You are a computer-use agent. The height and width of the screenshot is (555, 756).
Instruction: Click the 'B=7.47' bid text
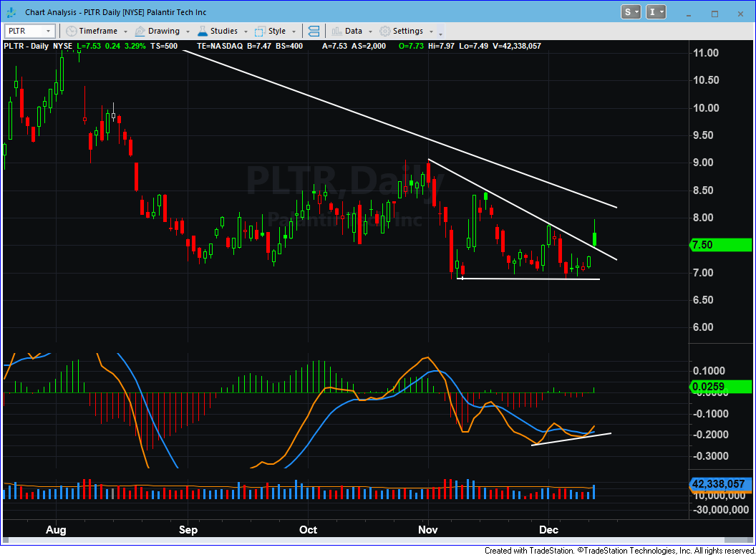pyautogui.click(x=259, y=47)
